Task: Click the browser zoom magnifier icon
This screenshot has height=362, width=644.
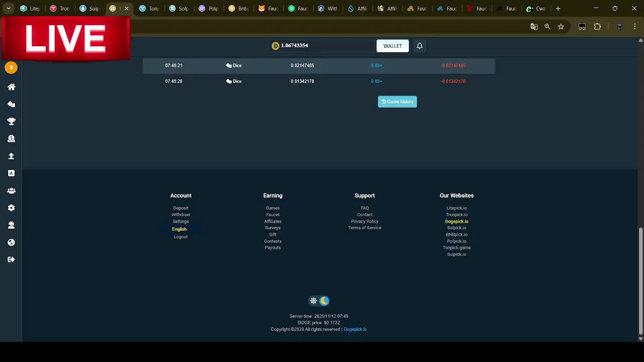Action: tap(547, 27)
